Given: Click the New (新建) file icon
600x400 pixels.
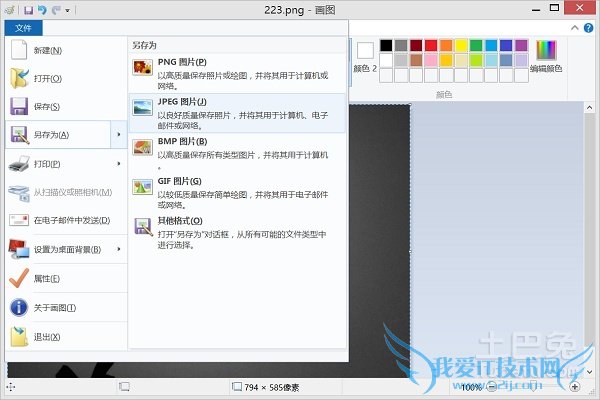Looking at the screenshot, I should 19,50.
